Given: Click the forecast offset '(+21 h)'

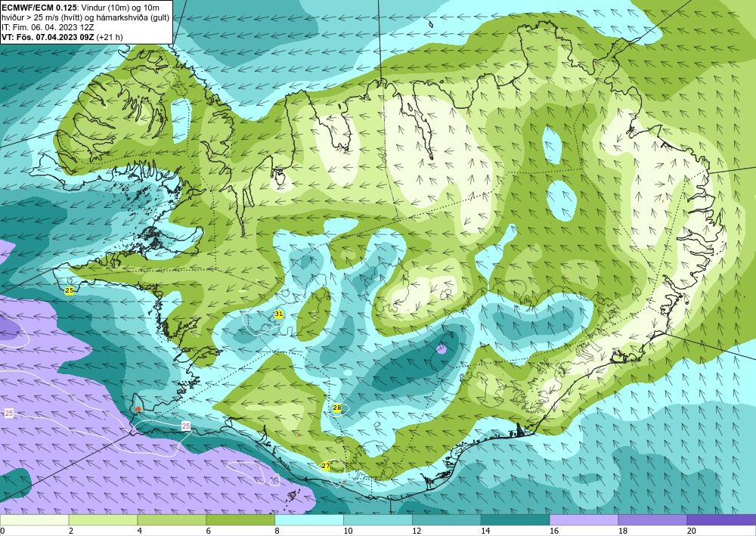Looking at the screenshot, I should pos(110,37).
